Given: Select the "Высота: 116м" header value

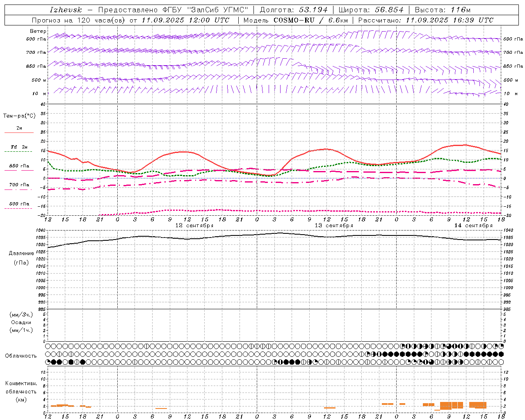Looking at the screenshot, I should coord(443,10).
